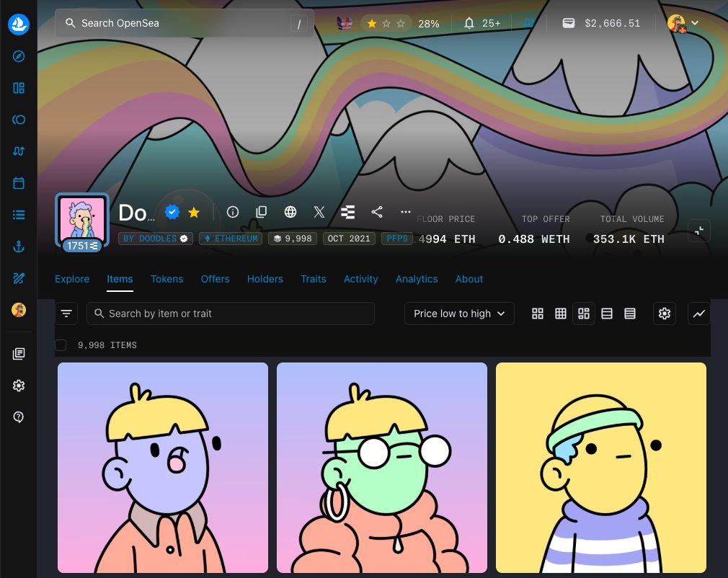Open the more options ellipsis menu

coord(406,212)
